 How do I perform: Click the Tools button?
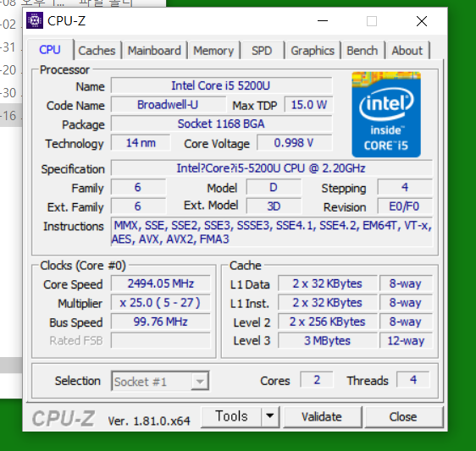[x=231, y=416]
